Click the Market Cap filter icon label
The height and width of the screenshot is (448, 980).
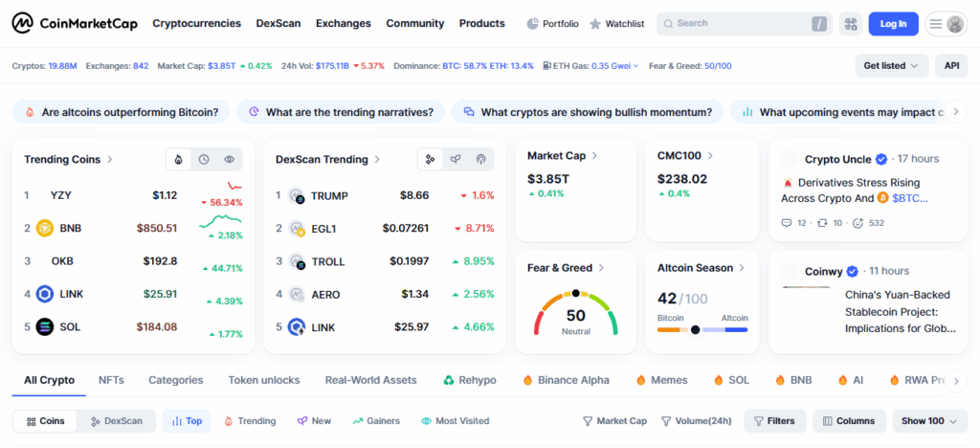614,421
